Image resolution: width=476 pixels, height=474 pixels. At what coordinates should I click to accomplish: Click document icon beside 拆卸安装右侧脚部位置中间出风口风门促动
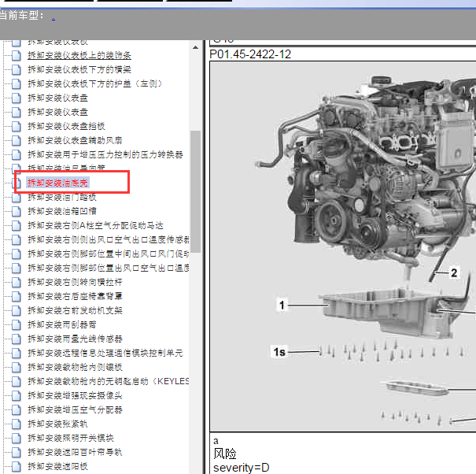16,254
